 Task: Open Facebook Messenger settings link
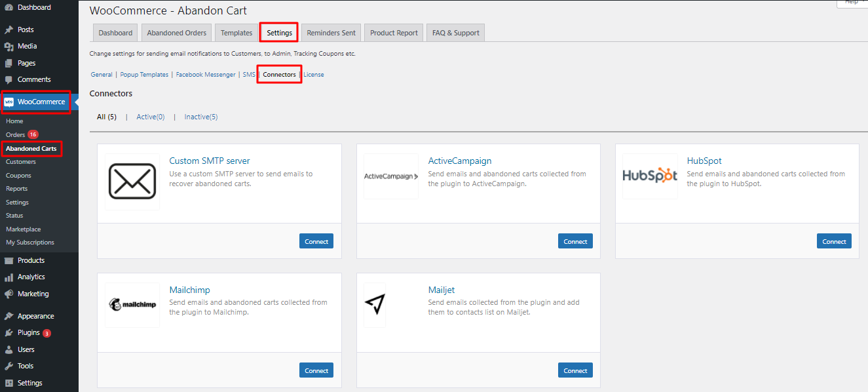tap(206, 75)
